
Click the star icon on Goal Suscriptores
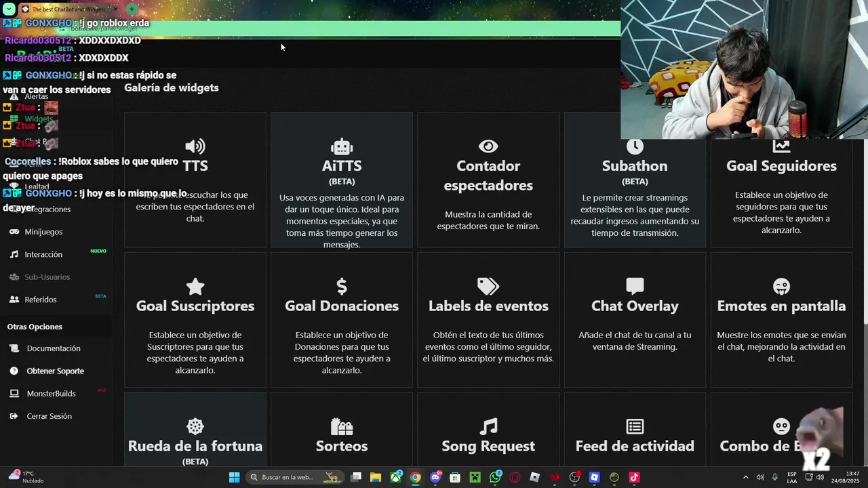tap(195, 286)
